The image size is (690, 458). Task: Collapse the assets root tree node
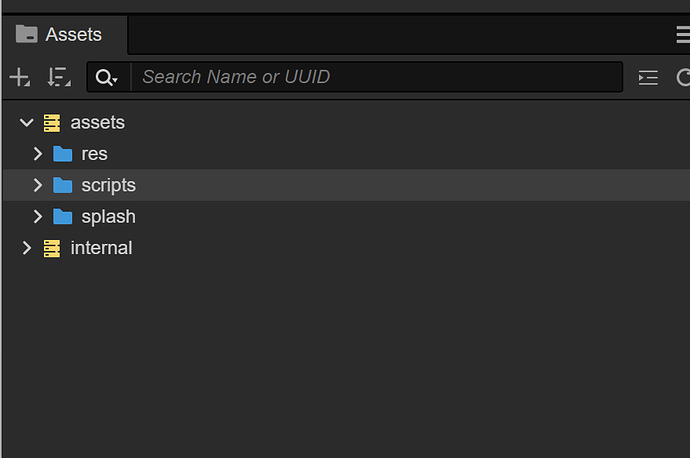pos(27,123)
